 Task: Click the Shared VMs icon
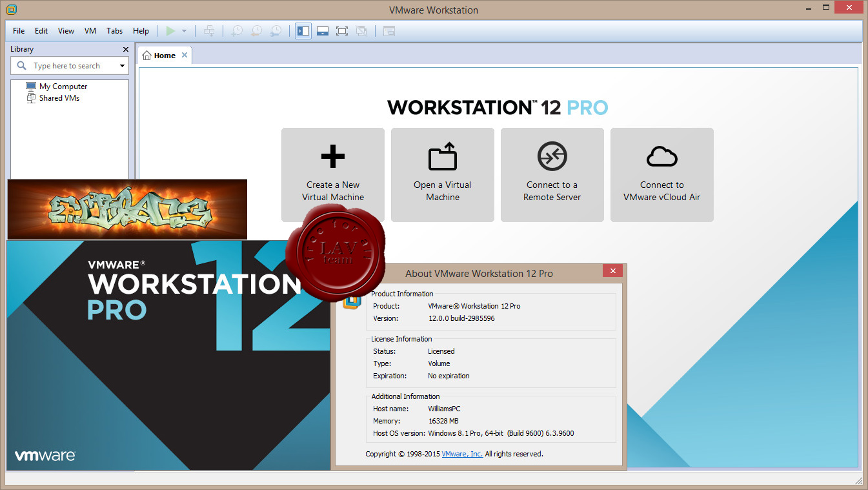(x=31, y=98)
